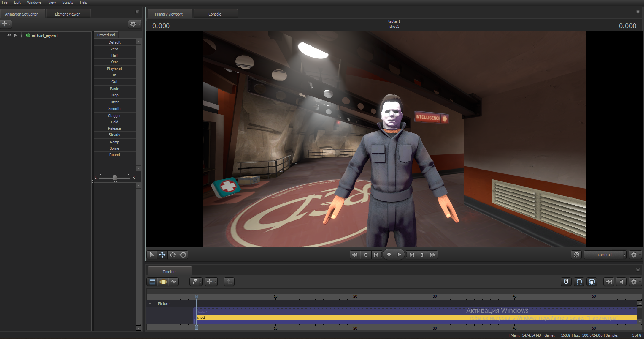Activate the rotate manipulator tool

[173, 255]
